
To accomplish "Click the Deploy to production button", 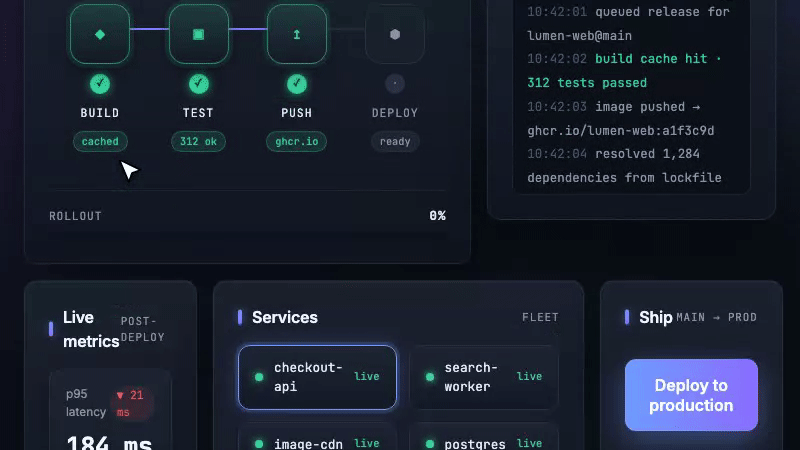I will 691,395.
